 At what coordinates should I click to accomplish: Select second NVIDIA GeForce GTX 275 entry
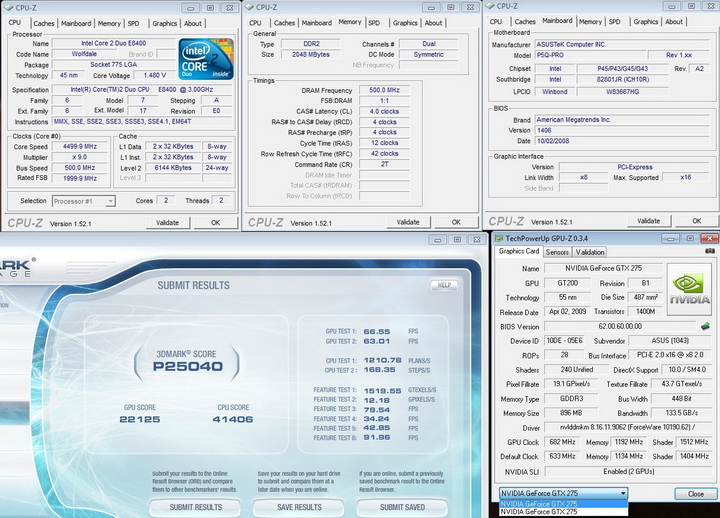[x=563, y=512]
